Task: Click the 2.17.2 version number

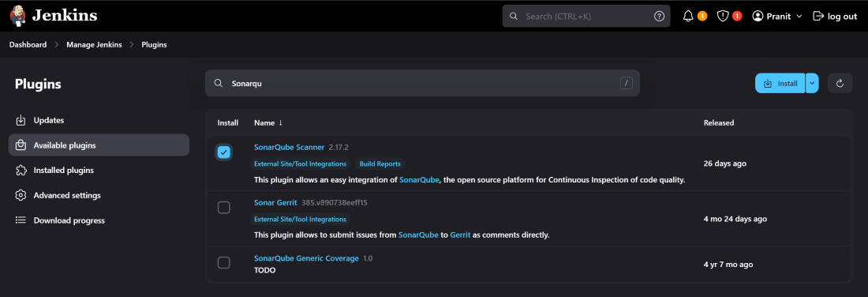Action: coord(339,148)
